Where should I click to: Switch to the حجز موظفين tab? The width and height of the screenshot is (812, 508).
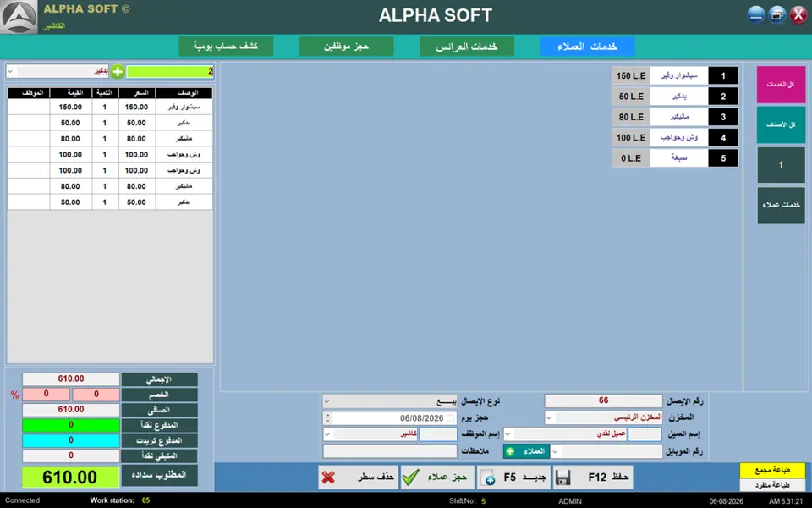[x=347, y=46]
